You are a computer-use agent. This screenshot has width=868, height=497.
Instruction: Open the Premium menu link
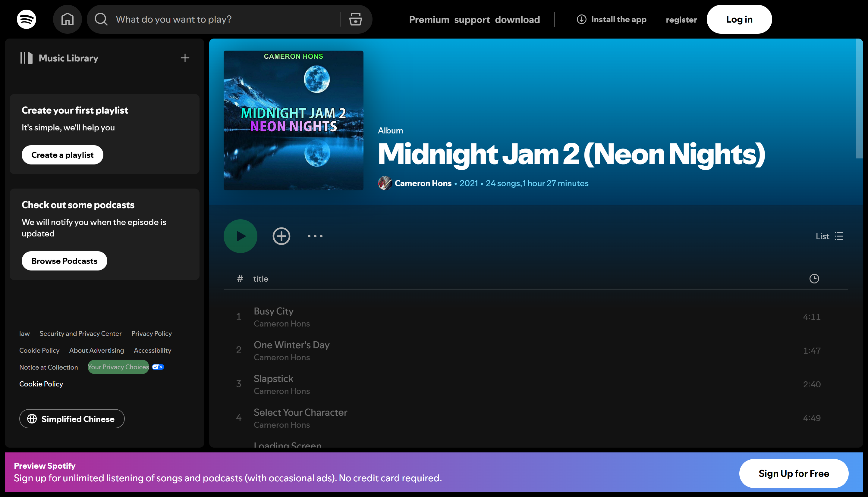coord(429,20)
